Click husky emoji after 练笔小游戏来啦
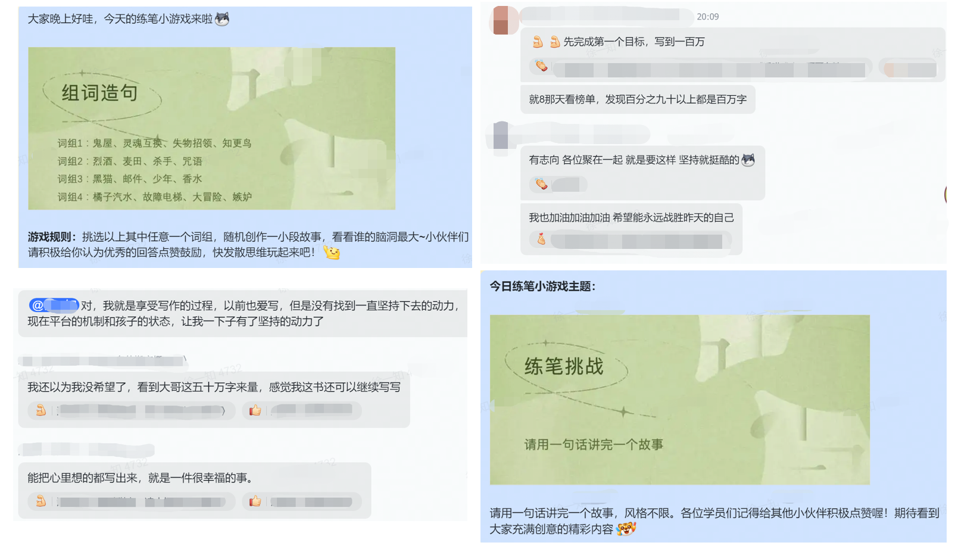Screen dimensions: 980x558 click(222, 19)
